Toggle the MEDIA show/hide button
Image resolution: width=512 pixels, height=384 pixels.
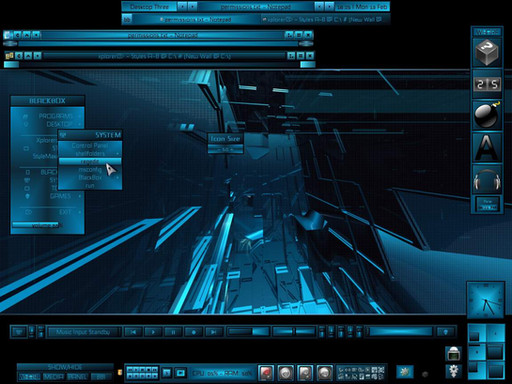(54, 377)
